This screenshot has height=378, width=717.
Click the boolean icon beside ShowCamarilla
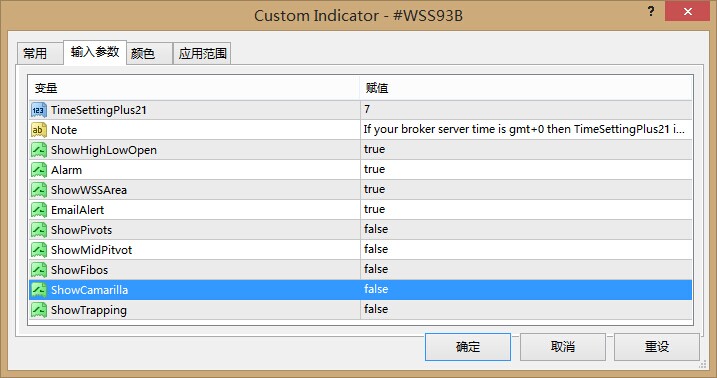click(x=39, y=290)
